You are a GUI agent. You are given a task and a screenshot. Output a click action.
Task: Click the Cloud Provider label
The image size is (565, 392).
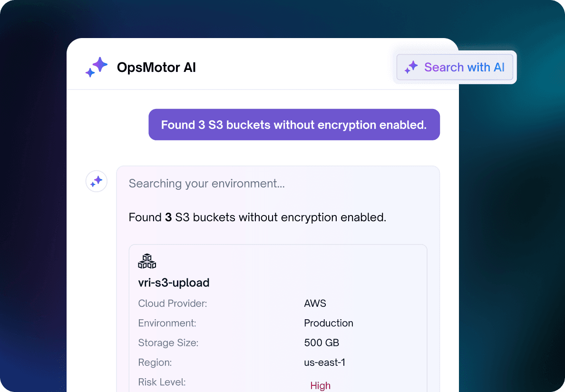tap(173, 304)
